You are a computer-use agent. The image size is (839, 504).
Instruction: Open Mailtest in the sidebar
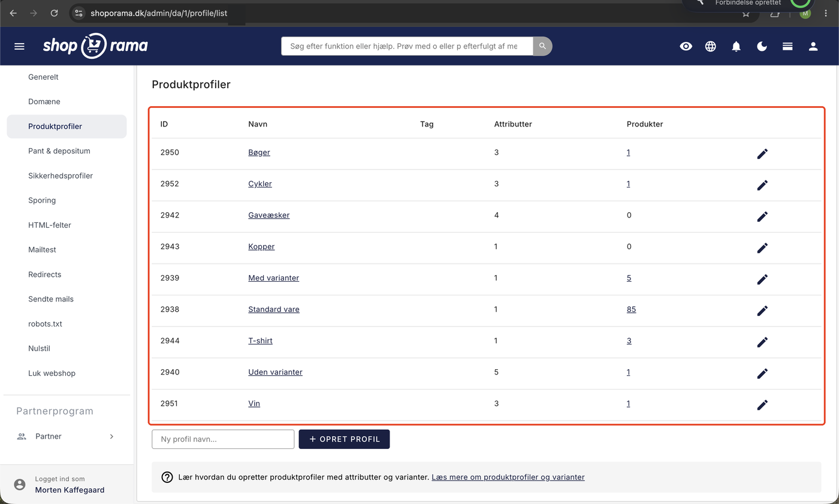point(42,249)
